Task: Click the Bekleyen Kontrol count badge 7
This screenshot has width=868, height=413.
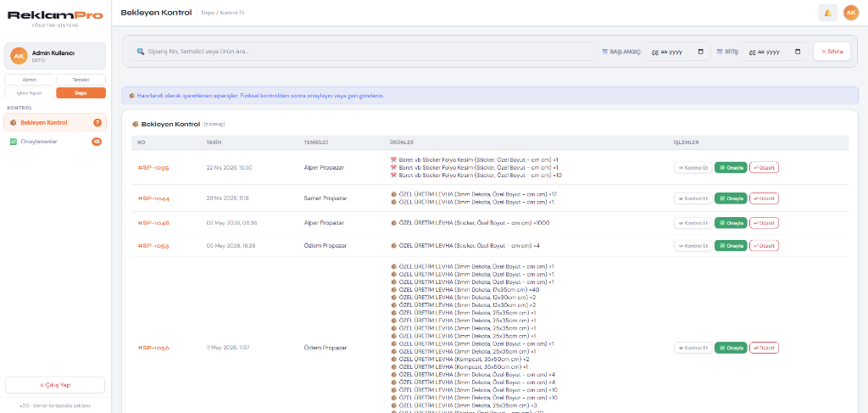Action: (x=97, y=122)
